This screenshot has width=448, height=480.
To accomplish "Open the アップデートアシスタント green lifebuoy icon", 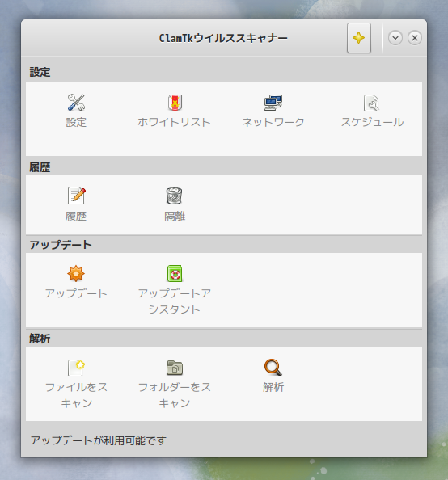I will pos(175,273).
